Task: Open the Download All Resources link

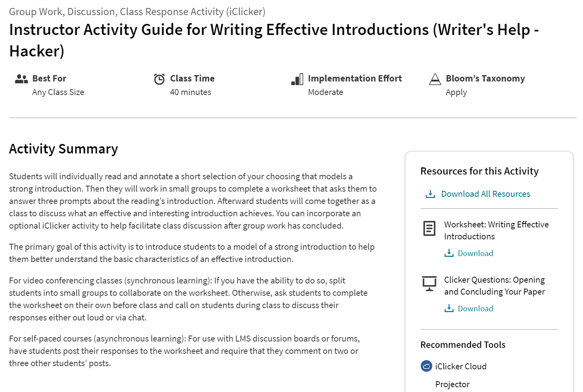Action: (485, 194)
